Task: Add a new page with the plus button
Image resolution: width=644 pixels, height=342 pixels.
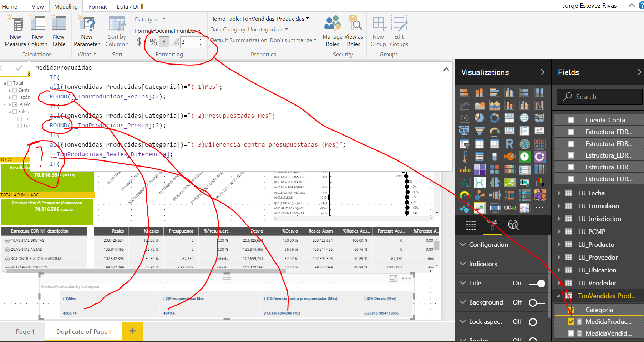Action: tap(132, 331)
